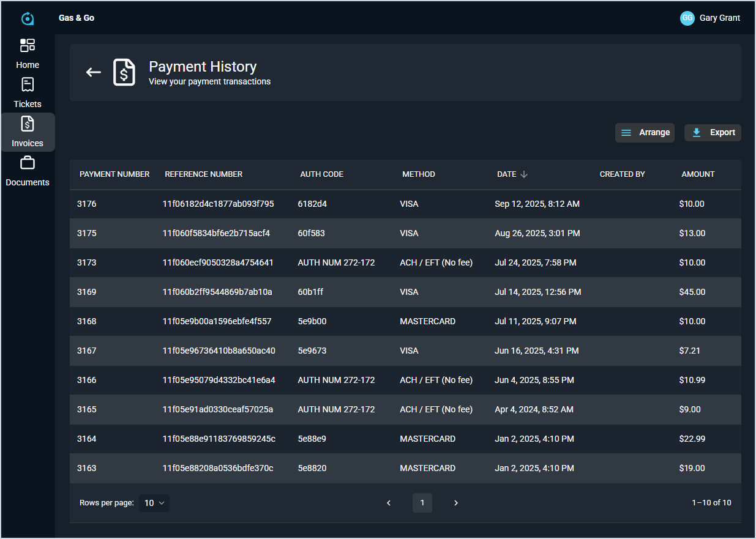
Task: Click the Gary Grant avatar icon
Action: pyautogui.click(x=687, y=18)
